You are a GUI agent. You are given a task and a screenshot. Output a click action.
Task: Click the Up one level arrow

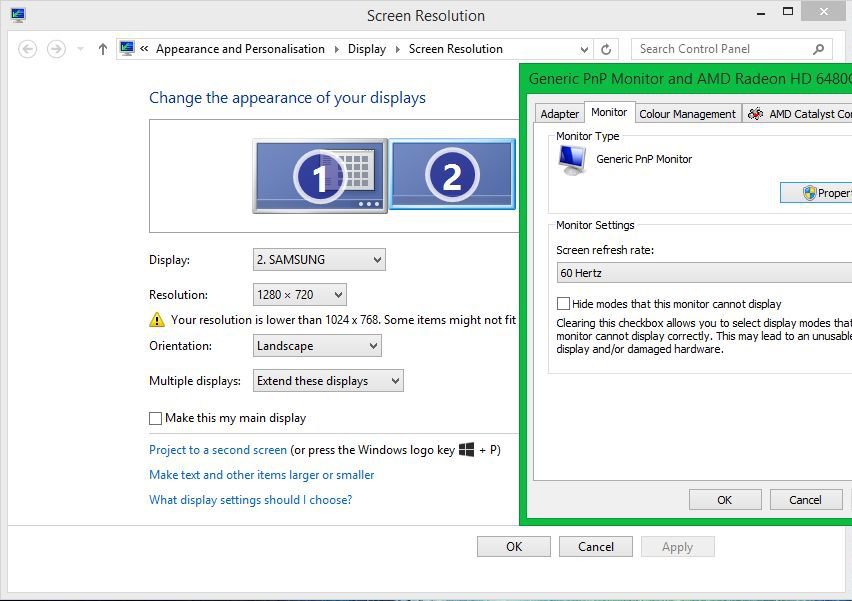pyautogui.click(x=102, y=49)
